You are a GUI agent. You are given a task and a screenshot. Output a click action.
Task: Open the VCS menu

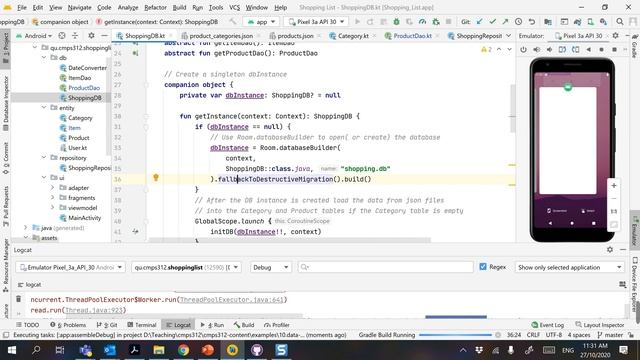[234, 7]
